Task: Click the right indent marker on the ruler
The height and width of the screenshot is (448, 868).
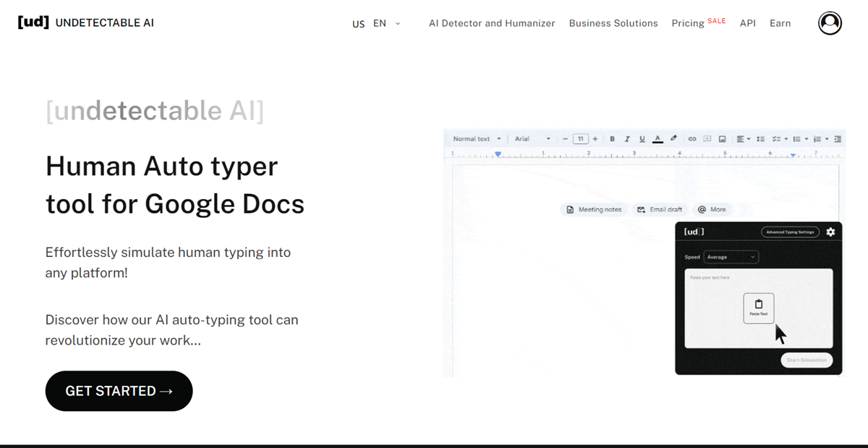Action: 793,155
